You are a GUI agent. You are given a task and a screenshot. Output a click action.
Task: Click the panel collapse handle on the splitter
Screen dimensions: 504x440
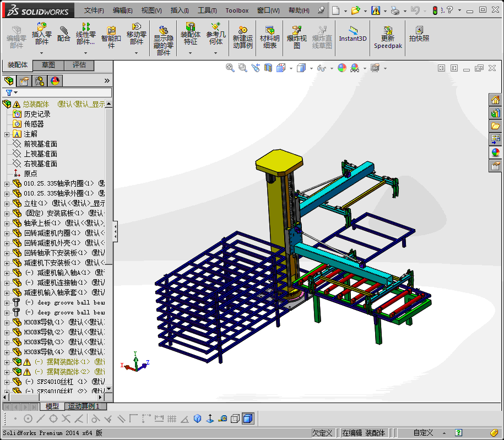click(x=115, y=231)
